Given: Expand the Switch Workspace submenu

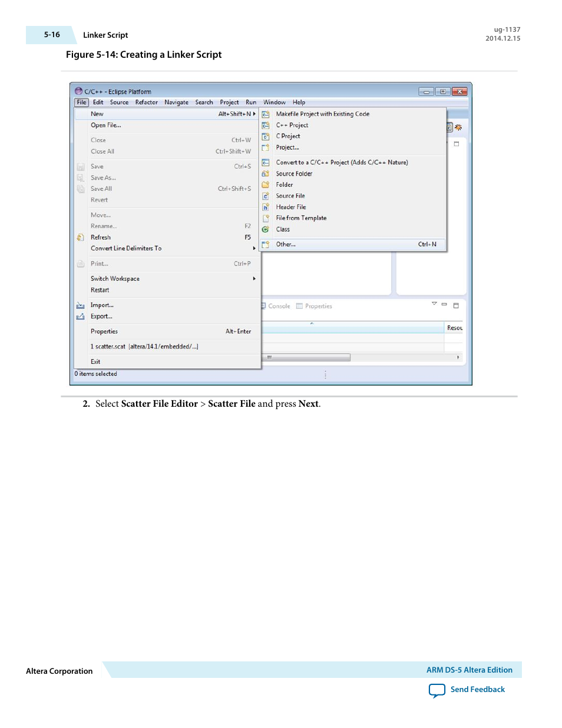Looking at the screenshot, I should [x=254, y=278].
